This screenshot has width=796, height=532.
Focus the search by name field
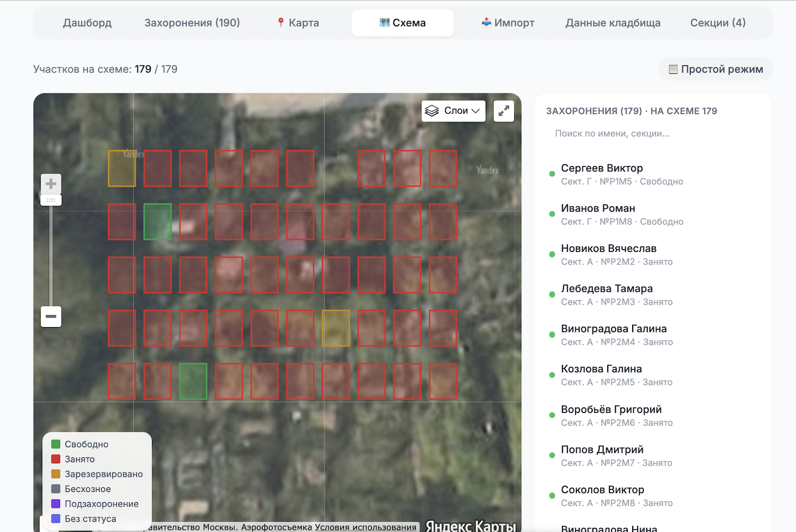click(653, 134)
